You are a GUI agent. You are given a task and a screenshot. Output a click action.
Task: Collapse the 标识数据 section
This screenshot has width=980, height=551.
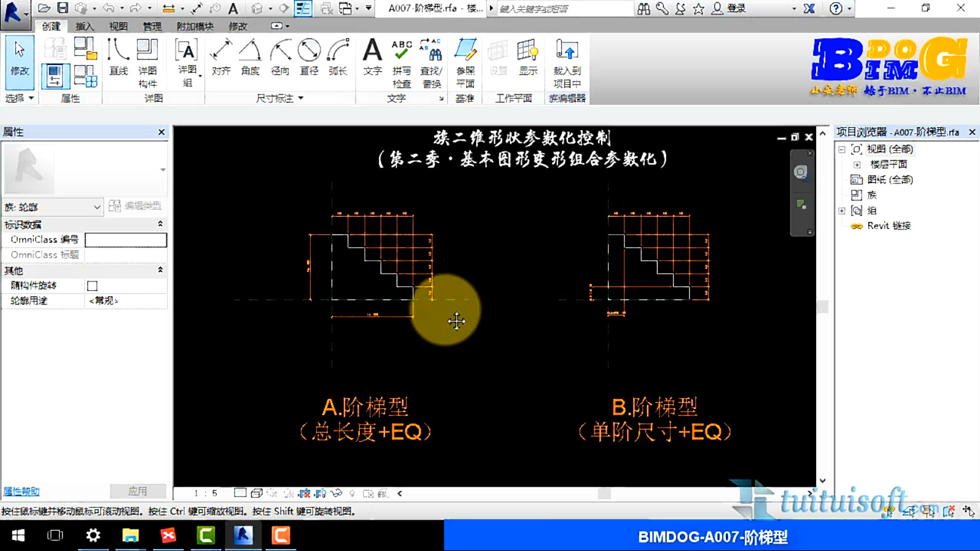160,225
